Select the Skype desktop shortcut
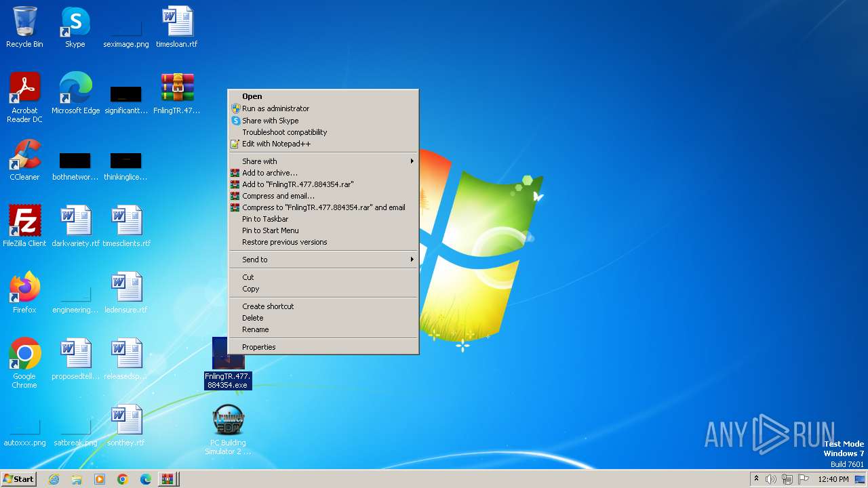This screenshot has width=868, height=488. click(x=75, y=27)
